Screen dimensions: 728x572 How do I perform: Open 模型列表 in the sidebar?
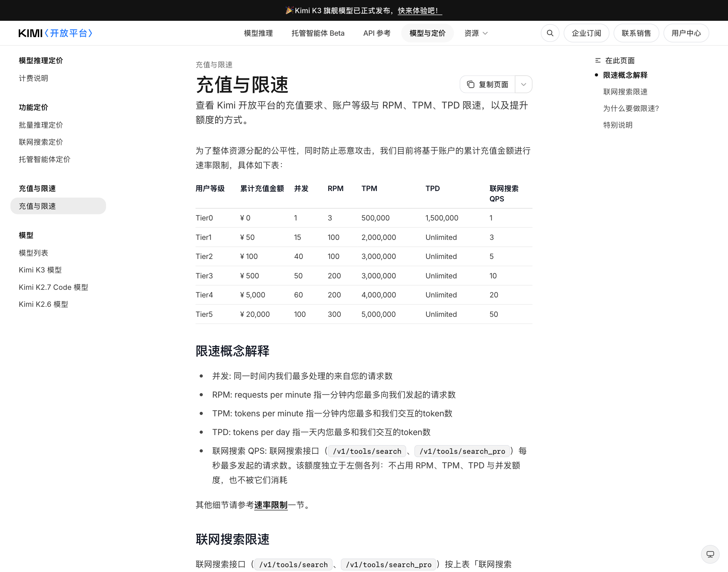pyautogui.click(x=34, y=253)
